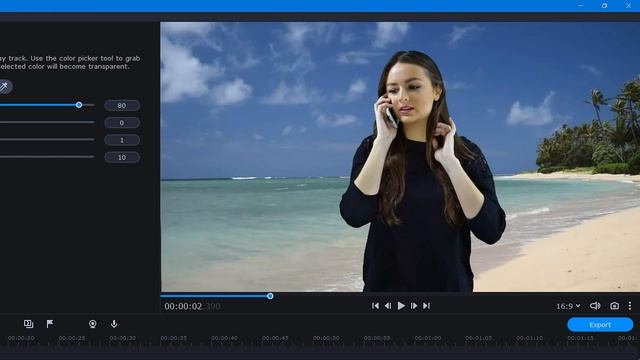Click the 00:00:50 mark on the timeline ruler
The image size is (640, 360).
[x=326, y=338]
